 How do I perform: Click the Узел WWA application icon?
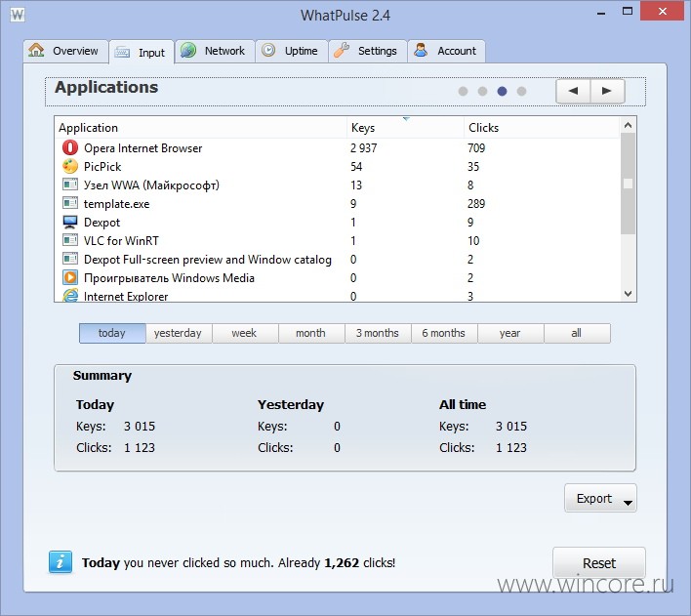click(x=70, y=185)
